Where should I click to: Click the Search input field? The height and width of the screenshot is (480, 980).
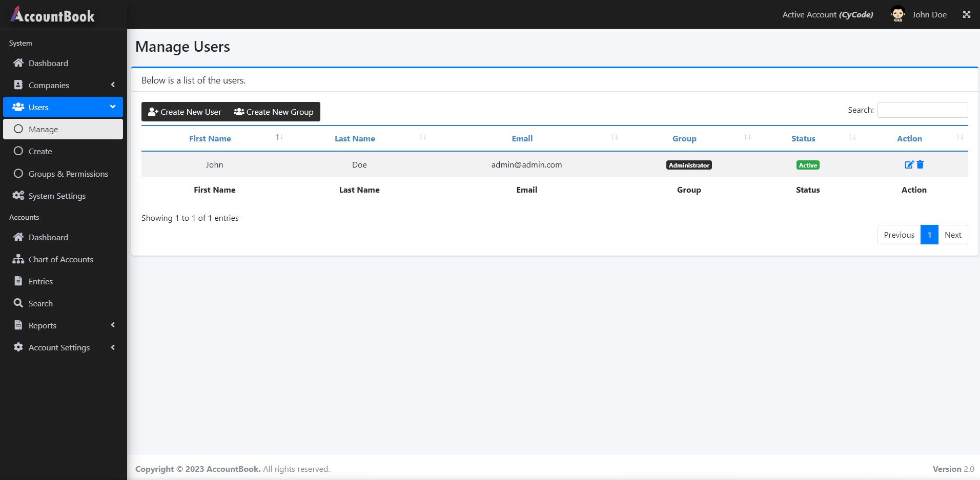coord(923,110)
